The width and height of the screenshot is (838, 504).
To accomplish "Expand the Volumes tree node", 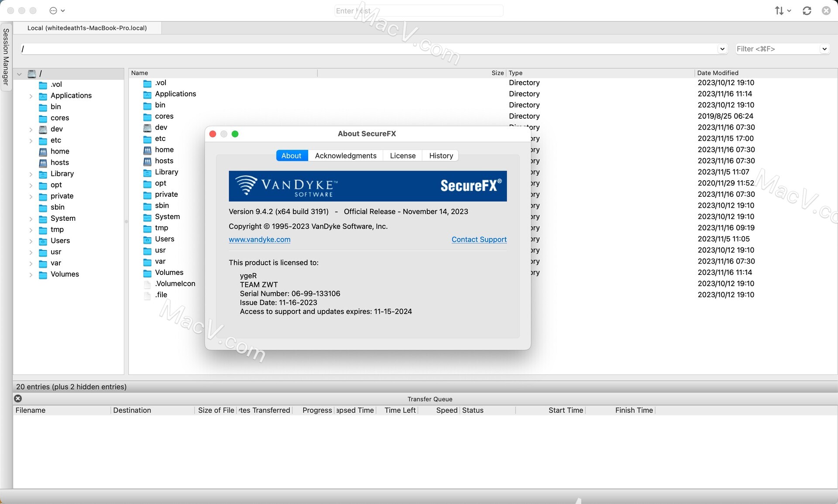I will [x=31, y=274].
